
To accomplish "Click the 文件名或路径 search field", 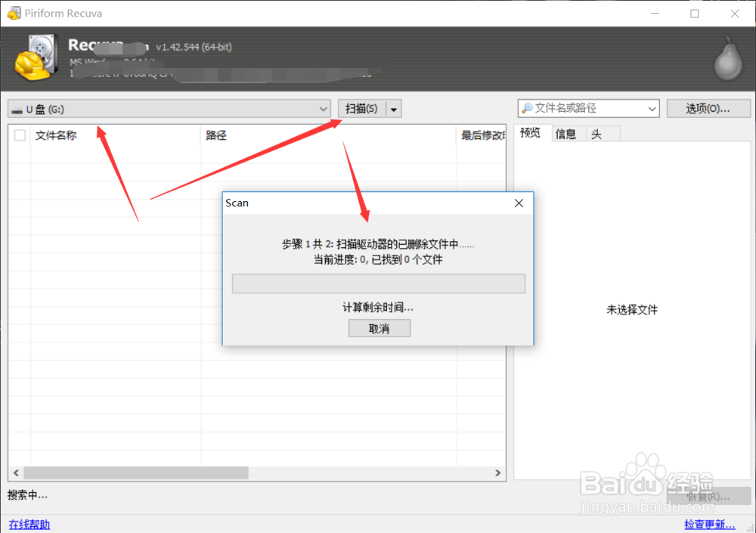I will click(x=587, y=109).
